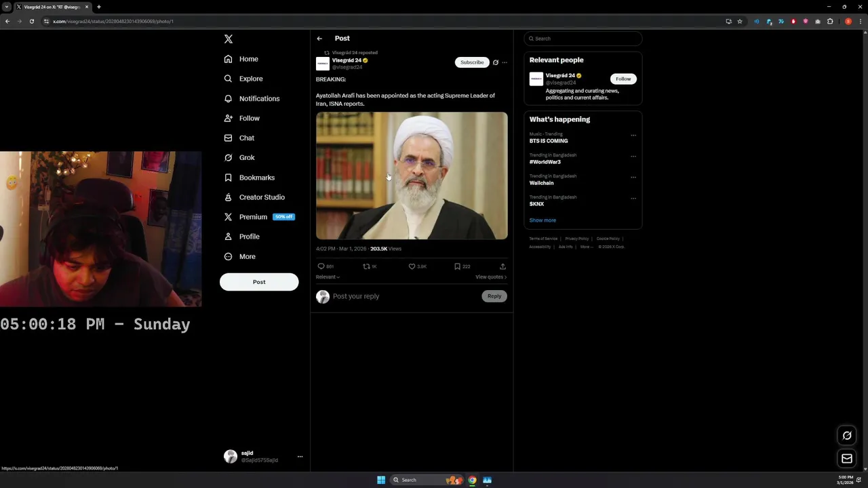Open Visegrád 24 avatar in Relevant people
868x488 pixels.
coord(536,79)
